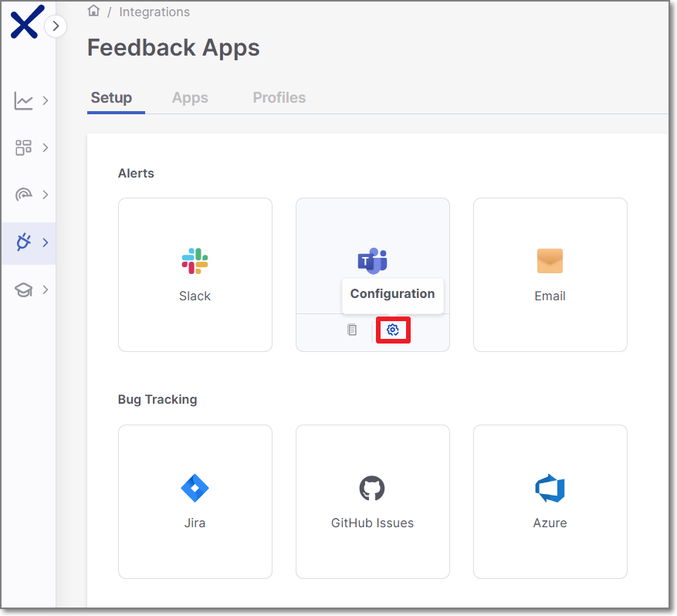Click the dashboard grid sidebar icon

pyautogui.click(x=23, y=147)
